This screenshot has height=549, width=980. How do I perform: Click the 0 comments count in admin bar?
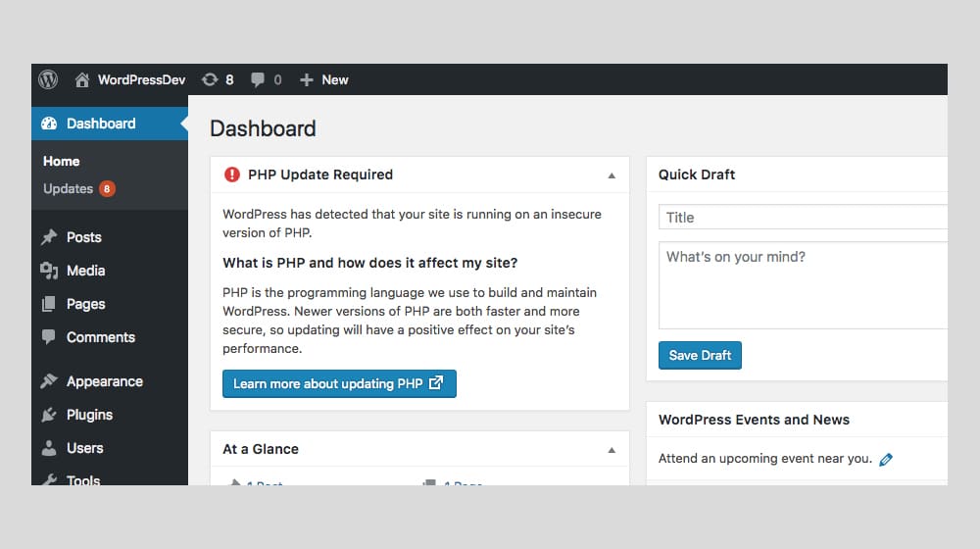coord(277,80)
